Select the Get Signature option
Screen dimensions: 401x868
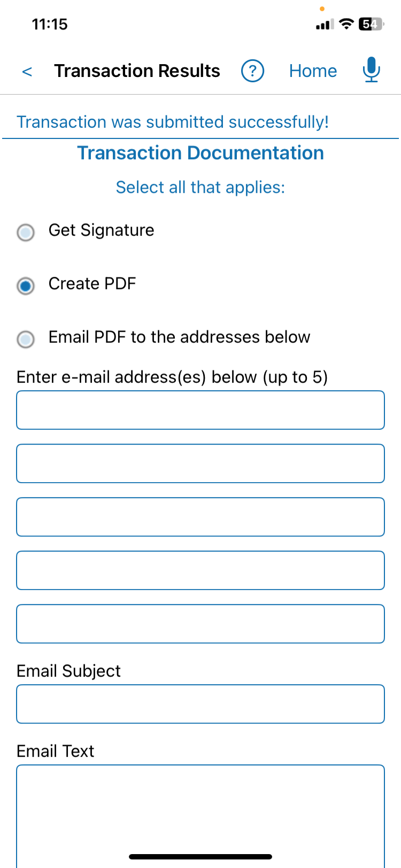pyautogui.click(x=26, y=232)
